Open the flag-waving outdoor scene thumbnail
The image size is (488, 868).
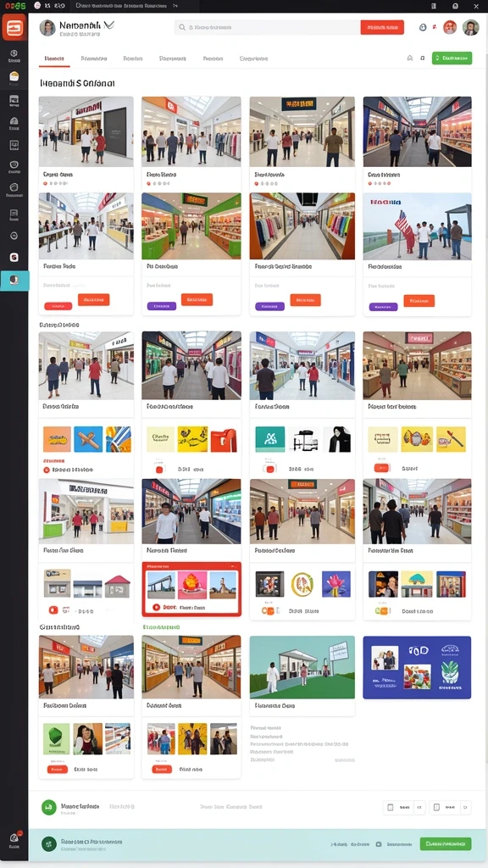[417, 226]
